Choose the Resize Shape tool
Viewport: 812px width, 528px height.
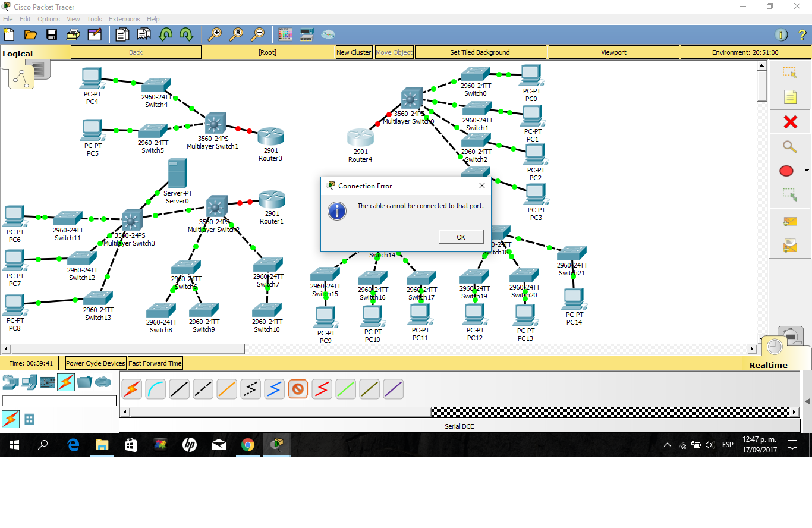[789, 194]
